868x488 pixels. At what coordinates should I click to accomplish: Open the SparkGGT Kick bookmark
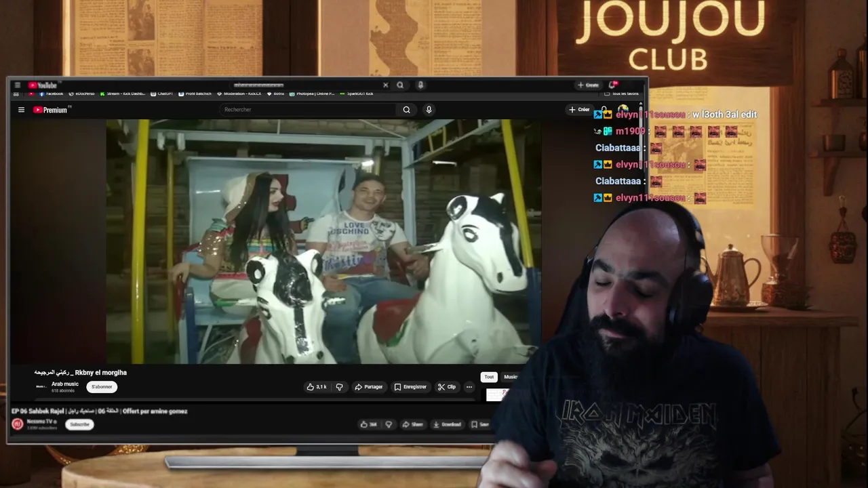357,94
